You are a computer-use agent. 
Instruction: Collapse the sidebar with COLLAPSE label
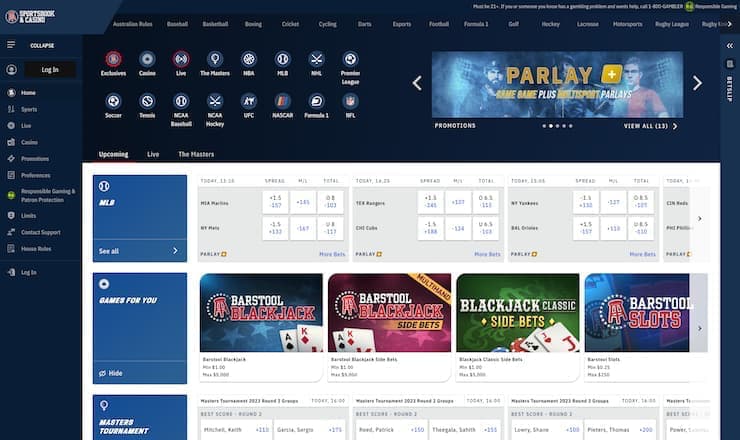[42, 45]
